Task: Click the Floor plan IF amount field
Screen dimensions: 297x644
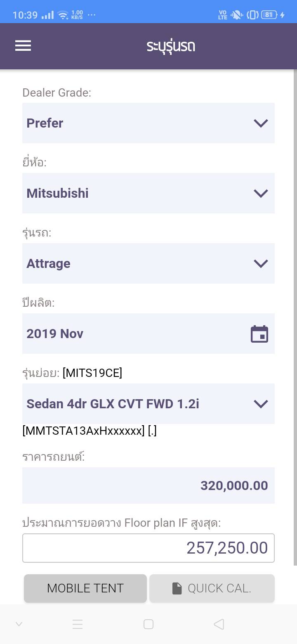Action: [148, 548]
